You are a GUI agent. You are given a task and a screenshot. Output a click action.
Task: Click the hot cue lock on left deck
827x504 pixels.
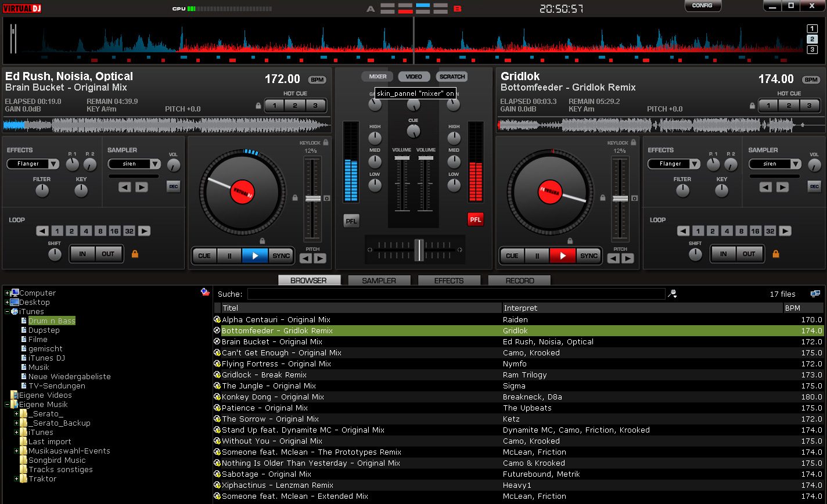click(258, 106)
